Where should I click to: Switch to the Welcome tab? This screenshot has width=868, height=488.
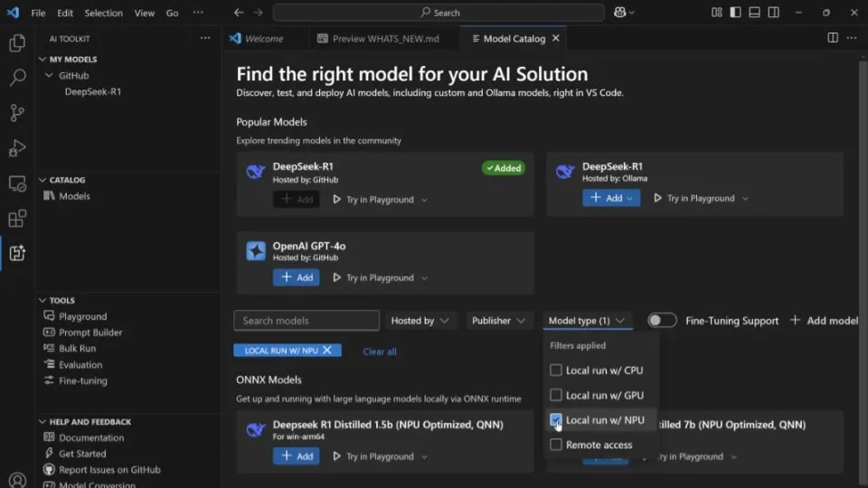264,38
